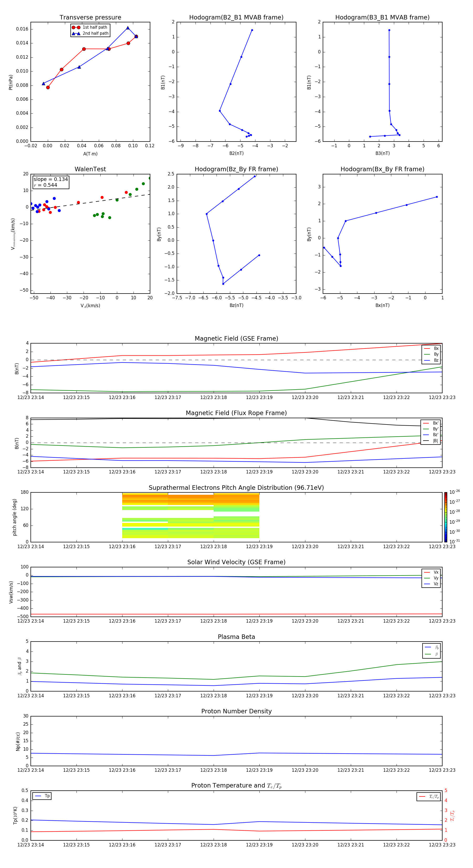Click the lowest red circle in Transverse pressure
Image resolution: width=473 pixels, height=868 pixels.
tap(48, 87)
